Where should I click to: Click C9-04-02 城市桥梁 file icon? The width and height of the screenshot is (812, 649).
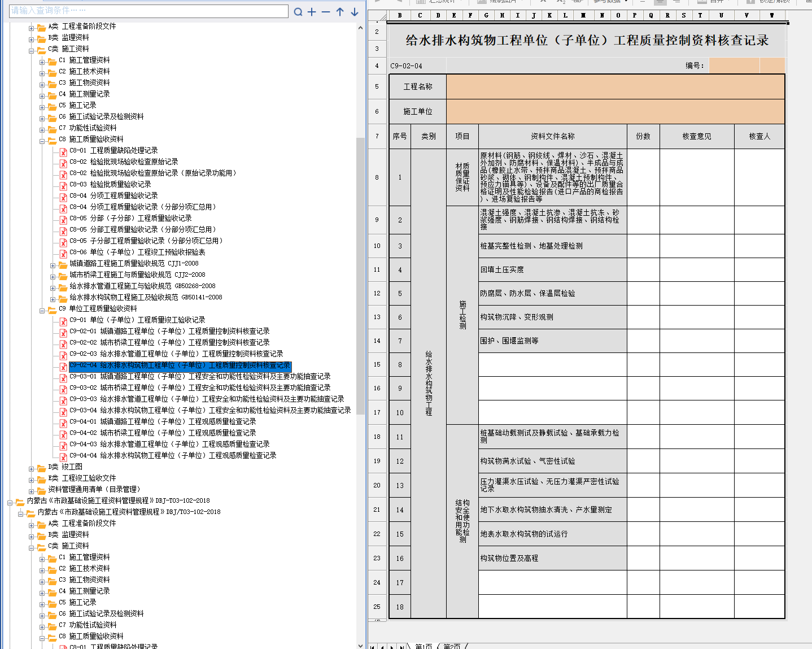pos(64,434)
